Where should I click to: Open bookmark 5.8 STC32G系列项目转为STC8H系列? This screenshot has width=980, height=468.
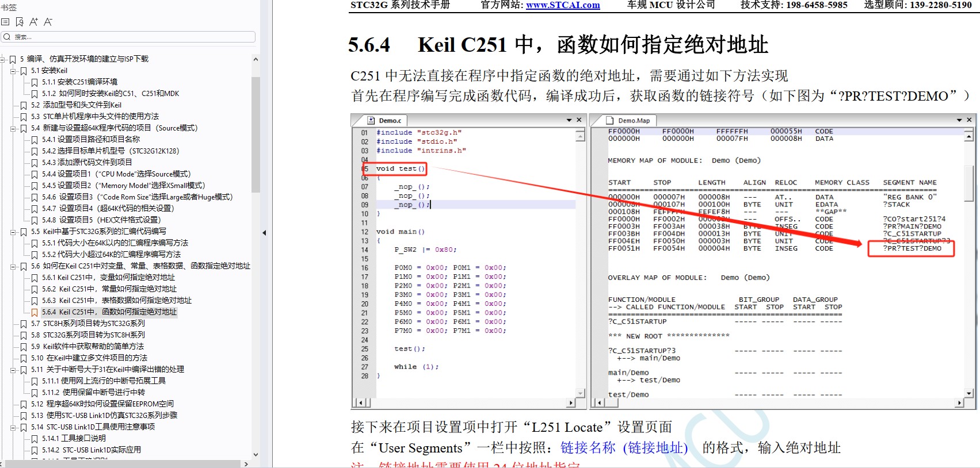pyautogui.click(x=88, y=335)
